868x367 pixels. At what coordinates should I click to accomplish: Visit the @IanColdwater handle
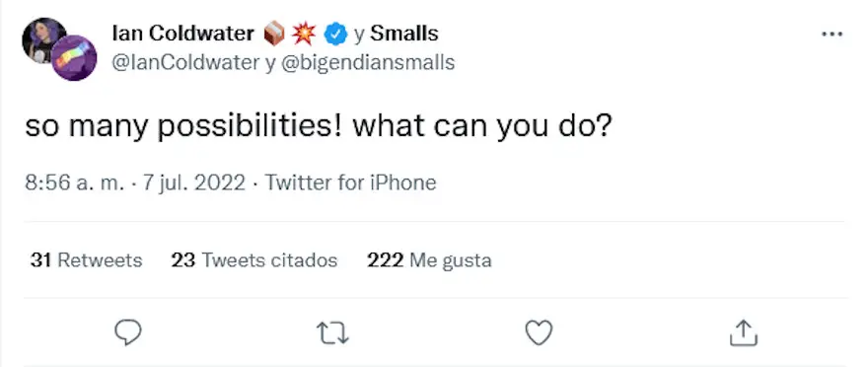(186, 62)
